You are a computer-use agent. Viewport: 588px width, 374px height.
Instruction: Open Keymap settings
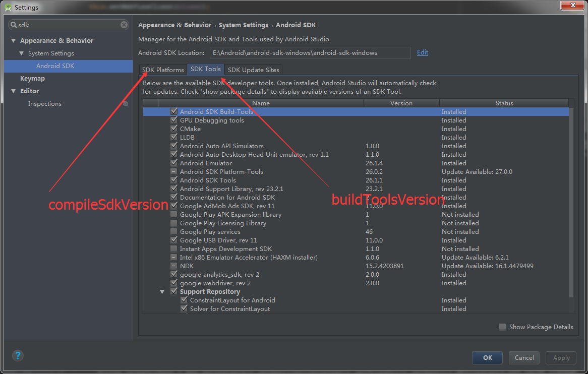point(32,78)
